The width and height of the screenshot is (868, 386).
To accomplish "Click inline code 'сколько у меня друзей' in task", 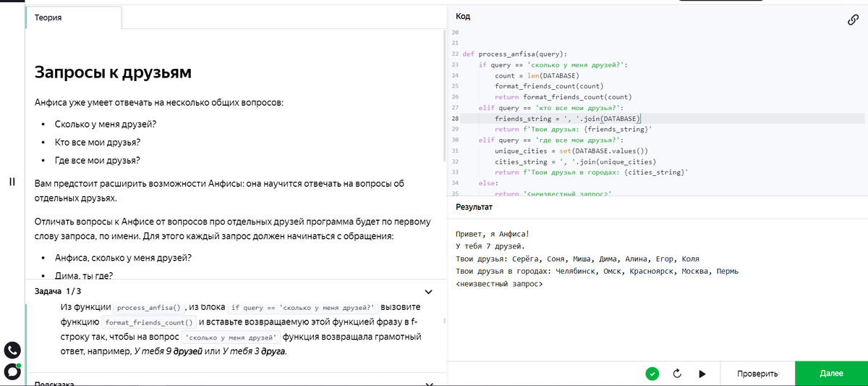I will (231, 337).
